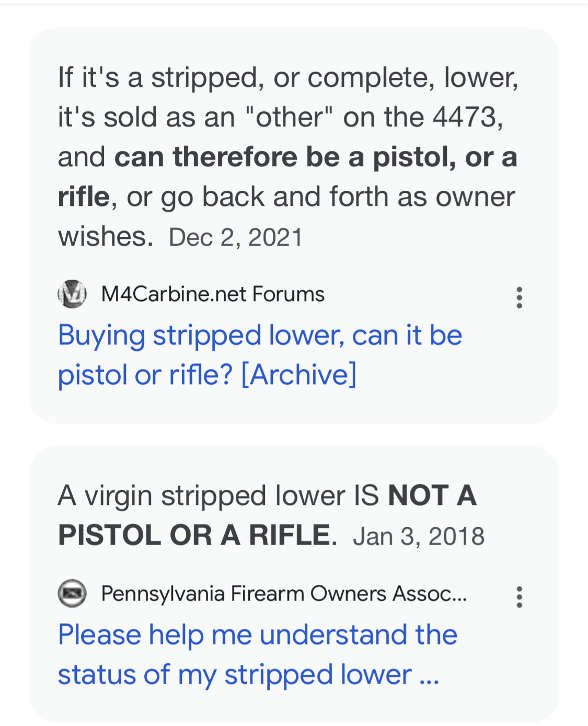Open "Buying stripped lower, can it be" link

(260, 336)
